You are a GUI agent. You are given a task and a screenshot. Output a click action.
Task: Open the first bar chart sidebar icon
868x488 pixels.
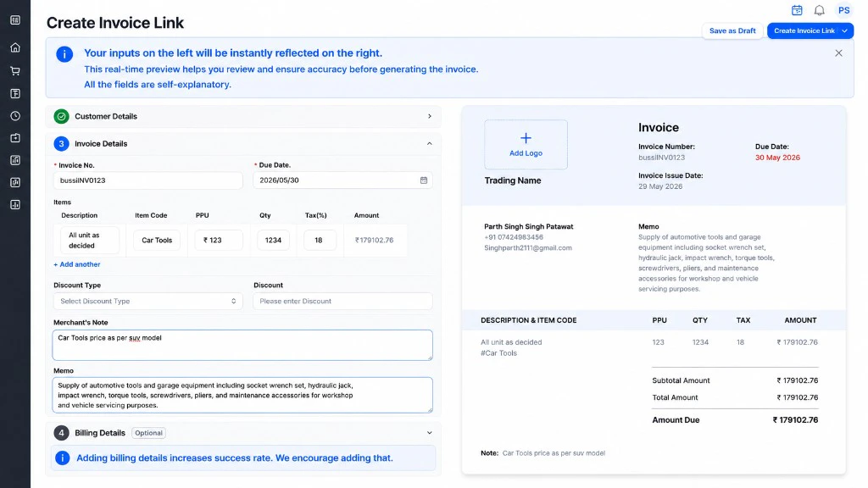[x=15, y=160]
